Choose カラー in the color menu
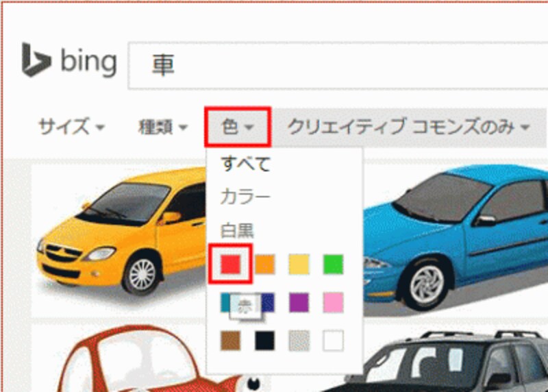The height and width of the screenshot is (392, 548). 245,197
